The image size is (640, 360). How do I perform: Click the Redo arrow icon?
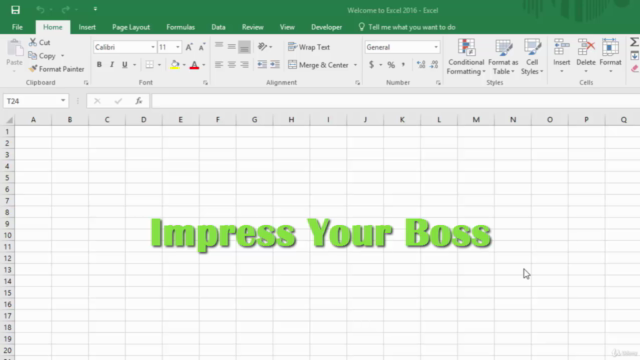point(65,9)
